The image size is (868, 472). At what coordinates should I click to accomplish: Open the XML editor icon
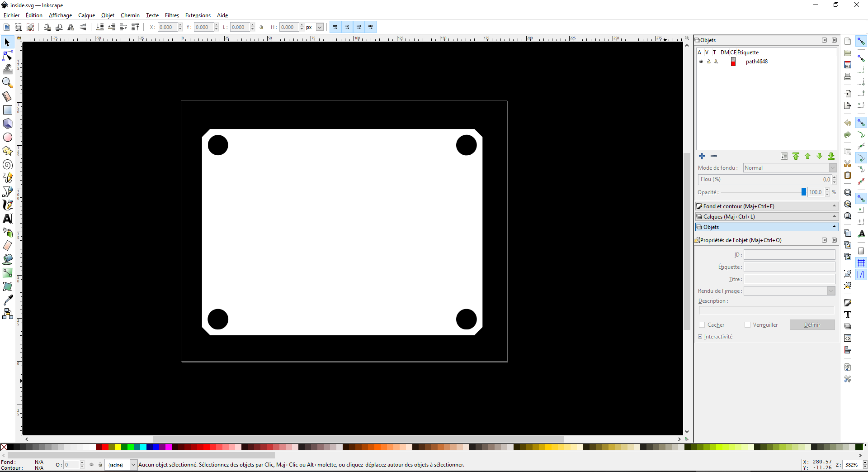(x=848, y=338)
